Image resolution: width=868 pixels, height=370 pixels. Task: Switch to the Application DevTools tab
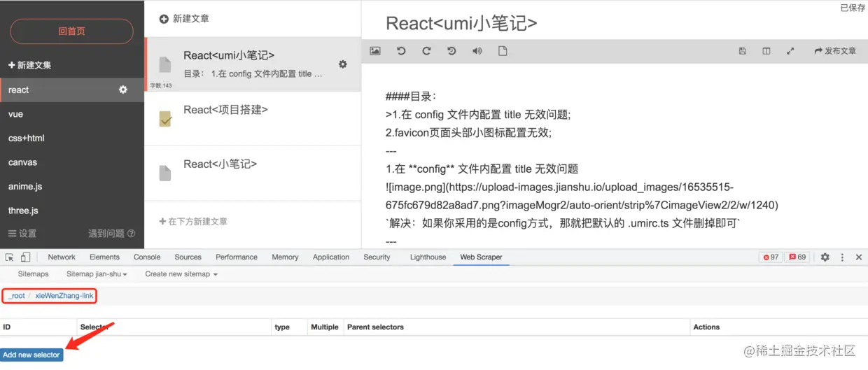331,257
